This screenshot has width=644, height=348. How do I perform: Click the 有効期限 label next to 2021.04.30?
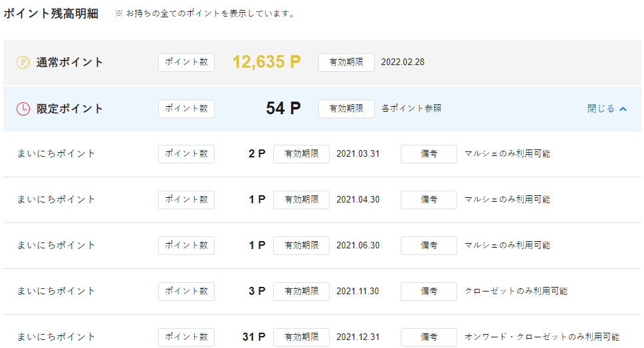(302, 200)
